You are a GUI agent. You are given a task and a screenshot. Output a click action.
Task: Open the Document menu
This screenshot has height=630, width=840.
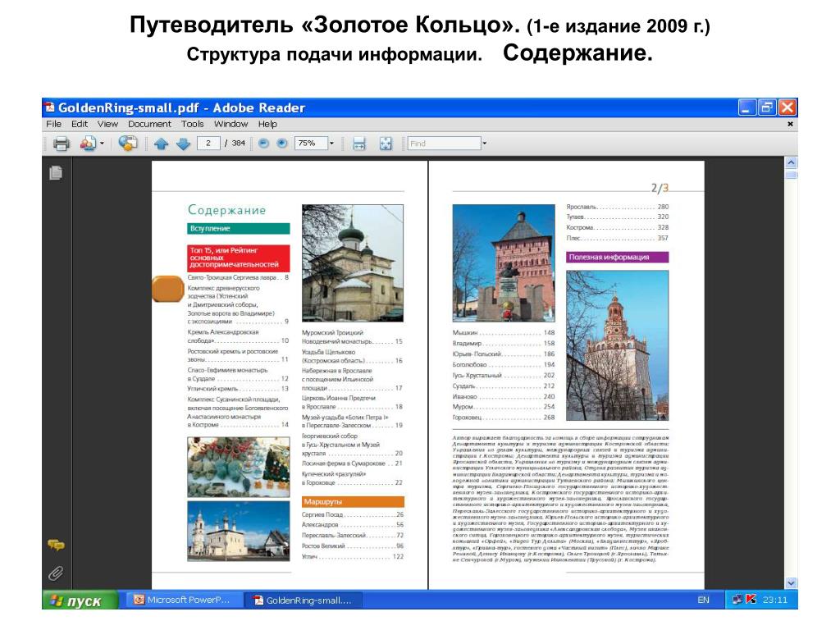click(x=149, y=124)
